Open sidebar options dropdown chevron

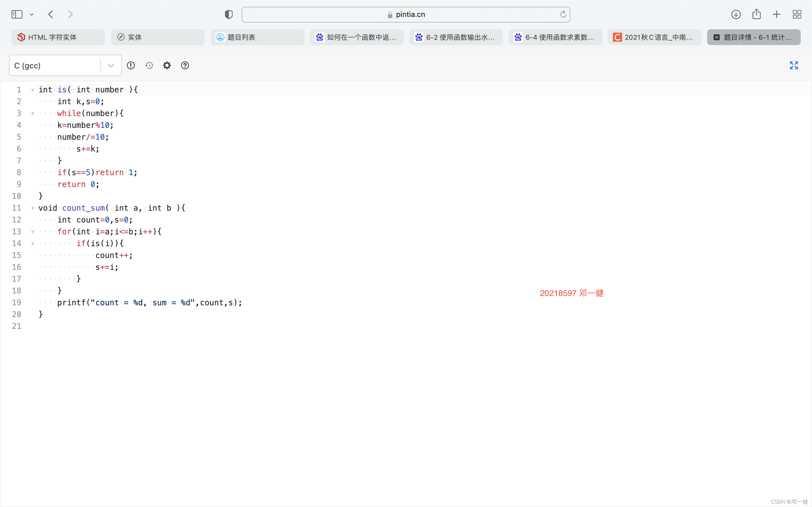32,14
